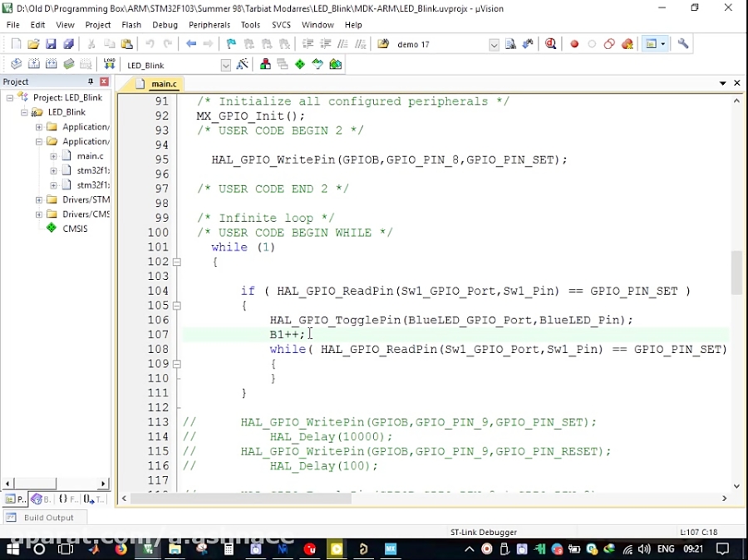The width and height of the screenshot is (748, 560).
Task: Open the Flash menu
Action: tap(131, 25)
